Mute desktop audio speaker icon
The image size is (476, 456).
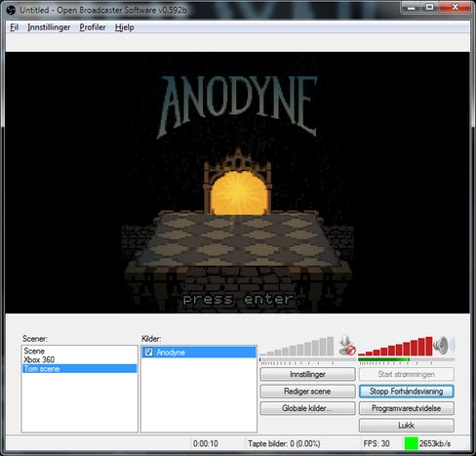[x=444, y=346]
